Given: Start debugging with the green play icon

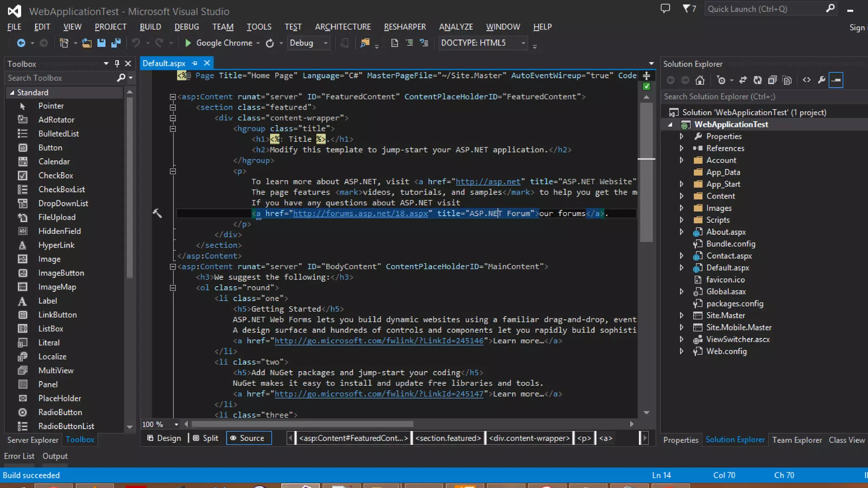Looking at the screenshot, I should (188, 43).
